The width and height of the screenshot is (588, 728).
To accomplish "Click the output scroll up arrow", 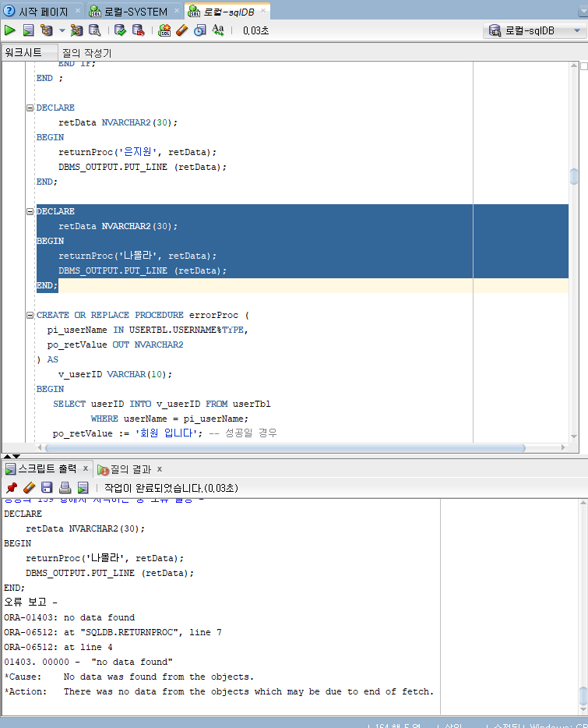I will click(x=583, y=504).
